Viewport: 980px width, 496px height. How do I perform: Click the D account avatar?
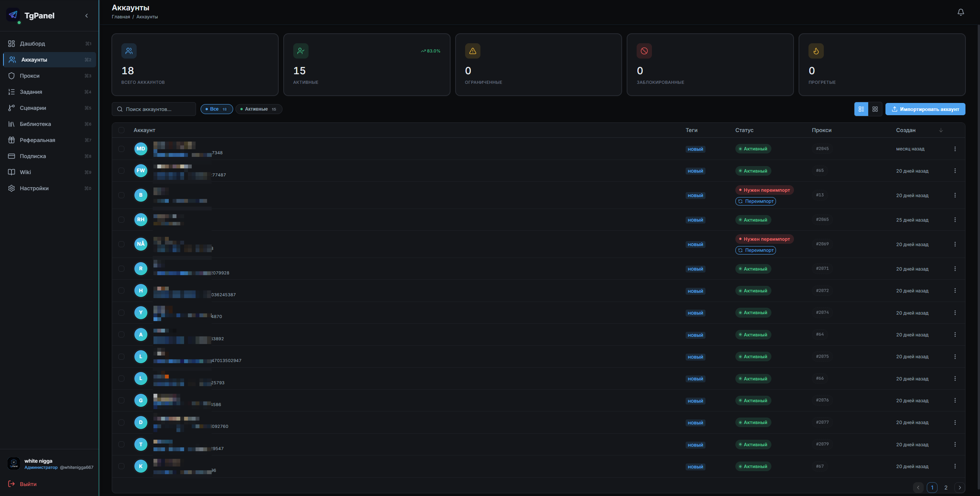pos(141,423)
